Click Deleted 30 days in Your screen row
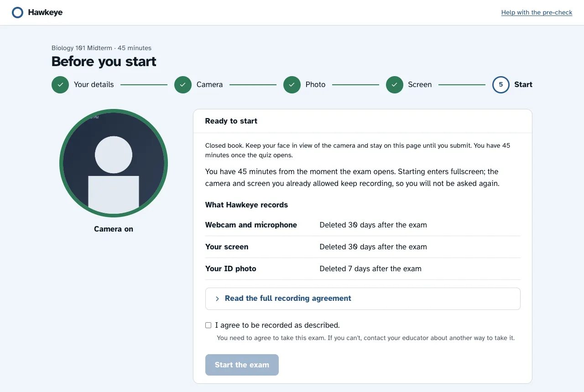The image size is (584, 392). pos(373,247)
